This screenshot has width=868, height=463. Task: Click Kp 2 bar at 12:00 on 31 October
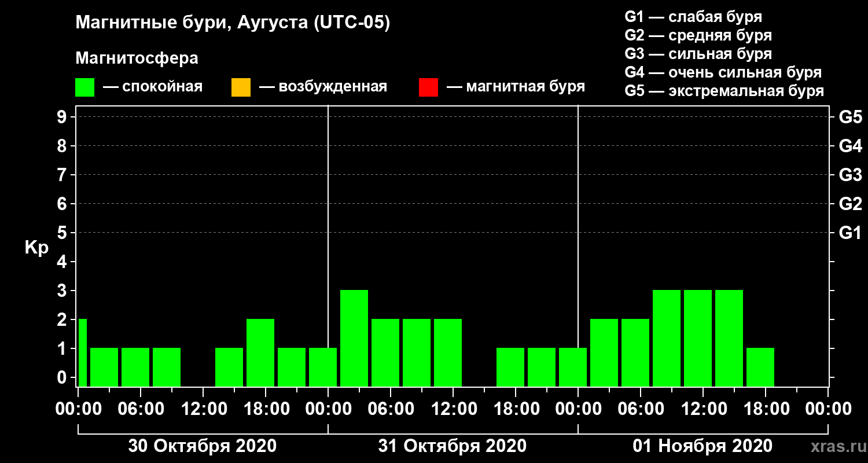coord(448,352)
